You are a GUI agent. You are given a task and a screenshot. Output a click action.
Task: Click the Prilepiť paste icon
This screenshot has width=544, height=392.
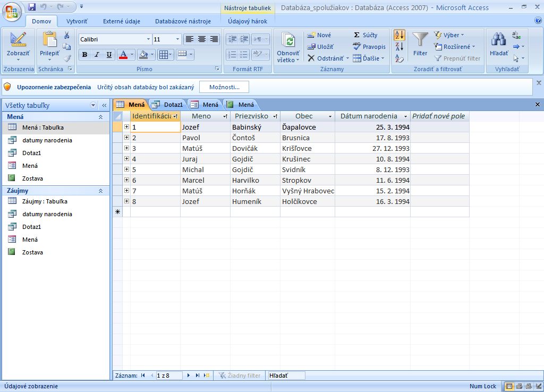49,39
